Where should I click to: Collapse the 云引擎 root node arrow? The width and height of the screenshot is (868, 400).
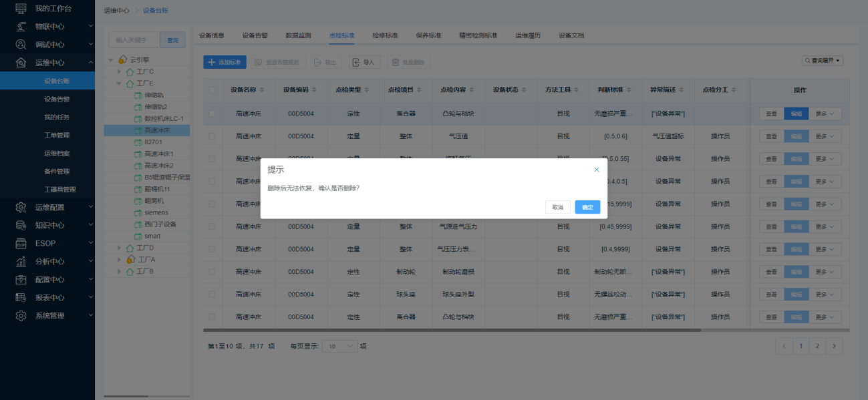111,59
